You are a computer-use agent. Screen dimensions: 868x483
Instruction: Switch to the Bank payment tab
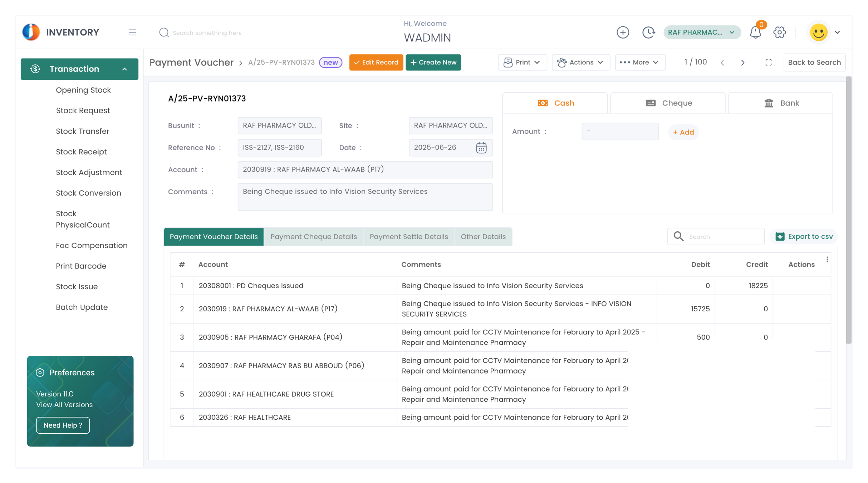click(x=781, y=103)
